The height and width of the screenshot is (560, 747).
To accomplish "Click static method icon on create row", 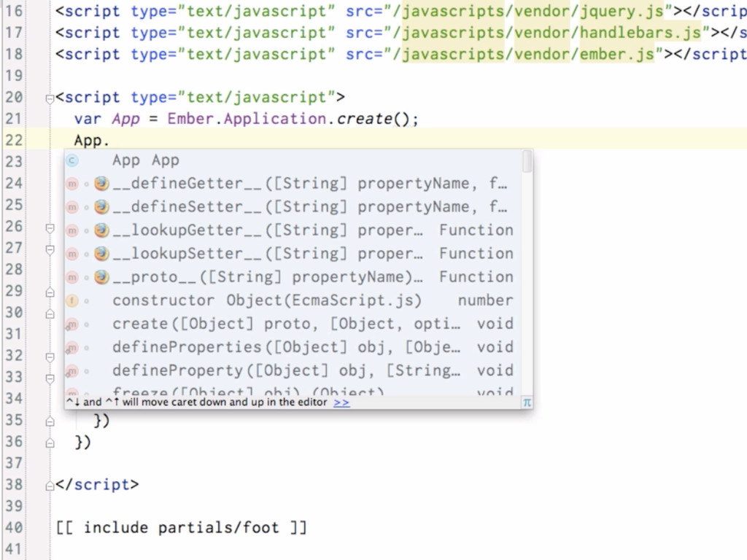I will coord(72,324).
